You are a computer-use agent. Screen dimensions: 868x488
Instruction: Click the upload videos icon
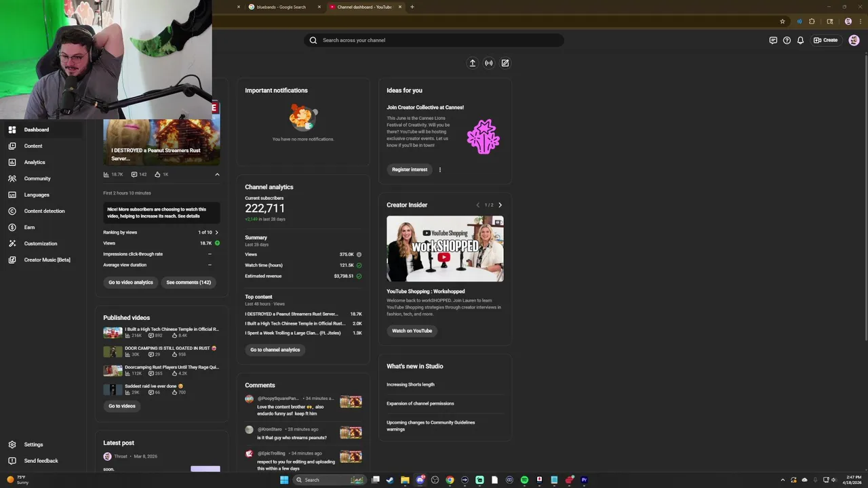tap(473, 63)
